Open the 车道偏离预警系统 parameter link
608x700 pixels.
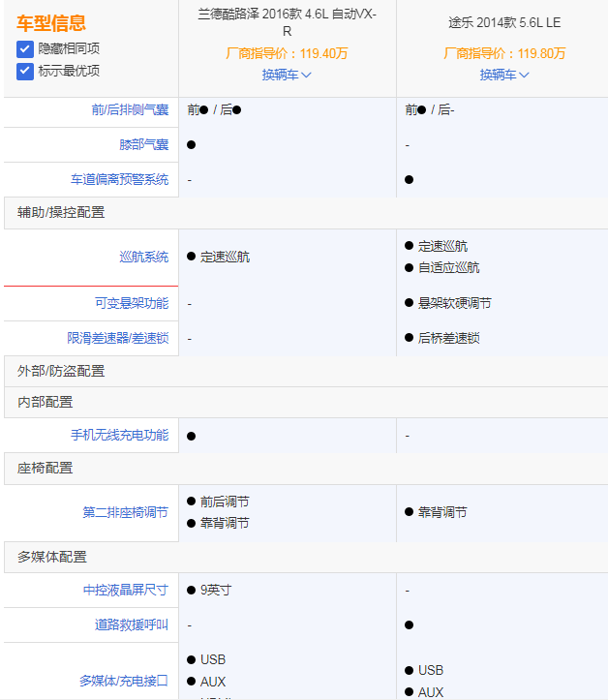click(120, 179)
